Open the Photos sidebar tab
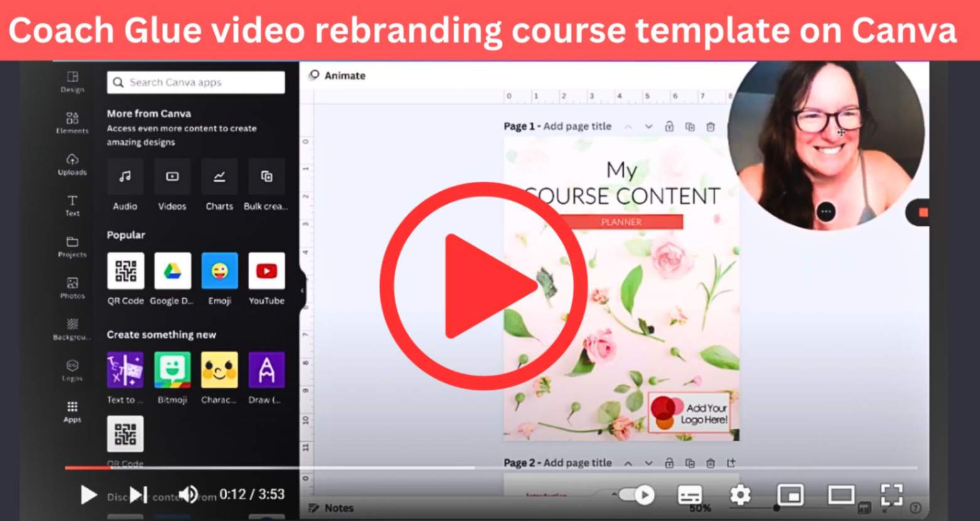This screenshot has height=521, width=980. (x=72, y=288)
